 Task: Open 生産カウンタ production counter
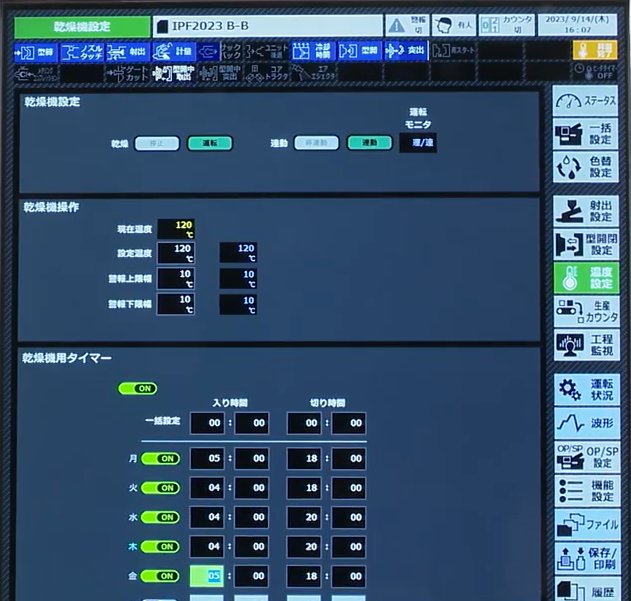[586, 311]
